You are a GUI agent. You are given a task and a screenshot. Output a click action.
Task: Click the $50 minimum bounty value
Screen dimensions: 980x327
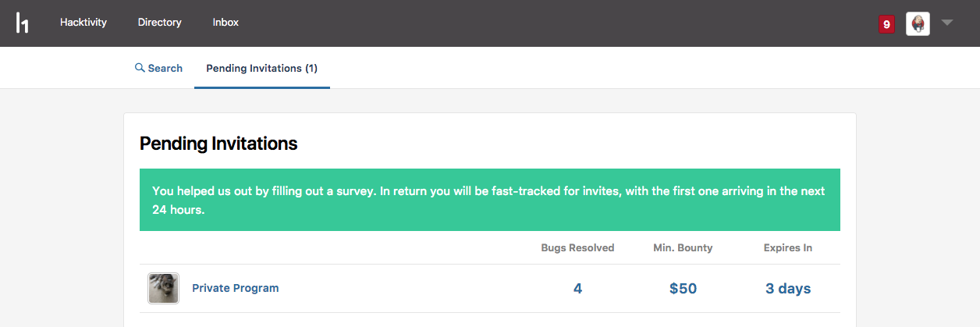[683, 289]
